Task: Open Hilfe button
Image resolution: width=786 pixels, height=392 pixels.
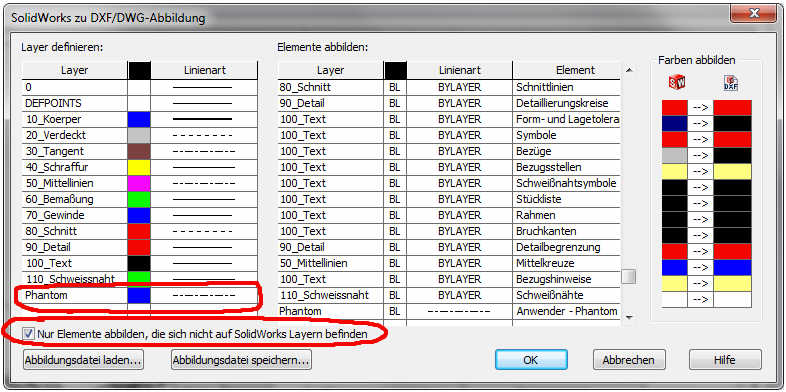Action: [725, 360]
